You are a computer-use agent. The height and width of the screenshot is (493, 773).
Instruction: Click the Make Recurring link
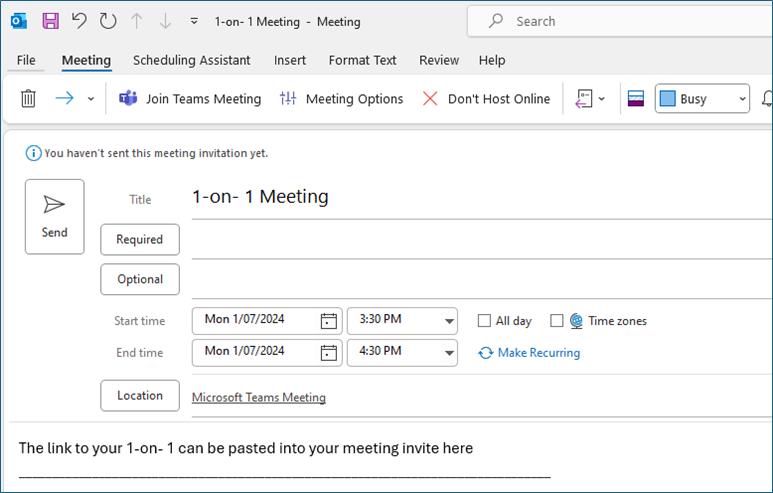click(538, 352)
